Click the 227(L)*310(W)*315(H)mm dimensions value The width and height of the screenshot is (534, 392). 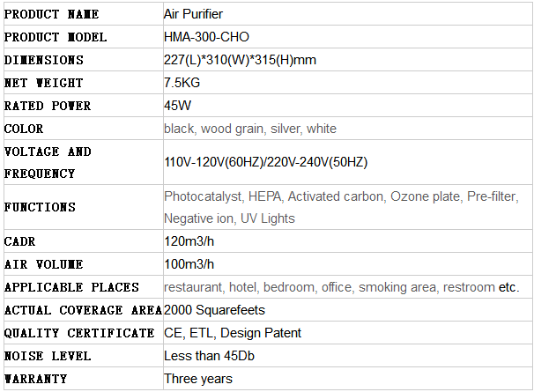(240, 60)
